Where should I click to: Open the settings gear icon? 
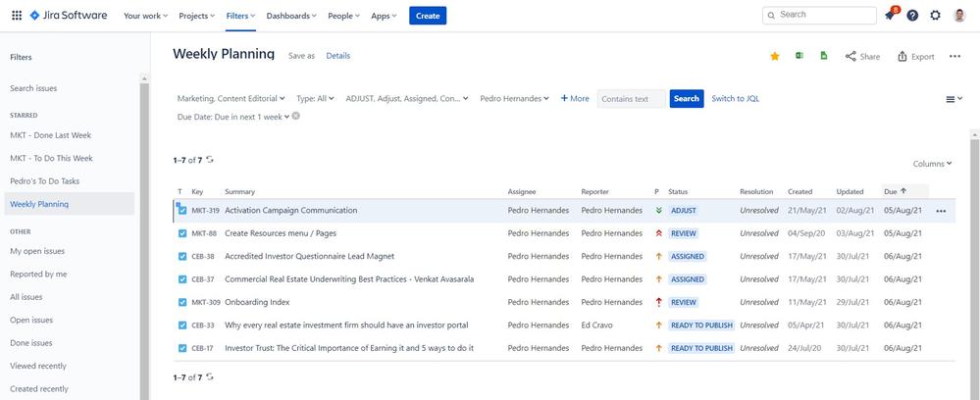pyautogui.click(x=935, y=16)
